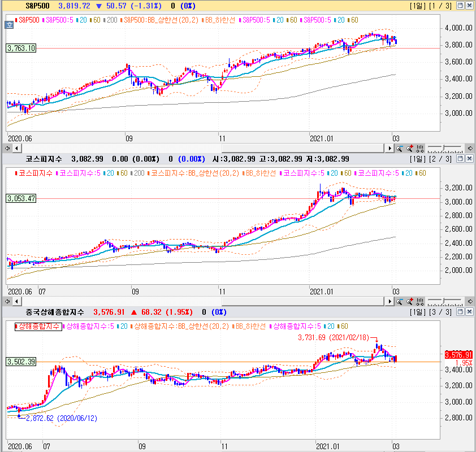
Task: Select the red S&P500 price series legend entry
Action: (x=27, y=20)
